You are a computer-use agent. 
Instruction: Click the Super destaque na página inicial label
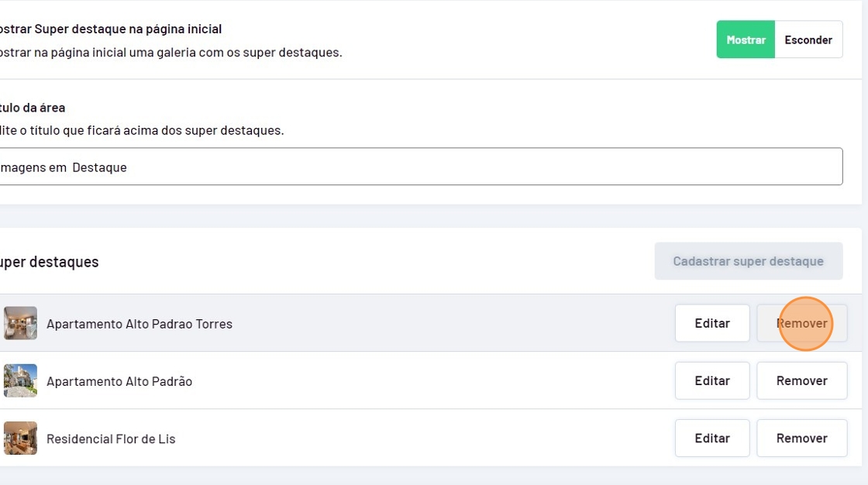pyautogui.click(x=110, y=29)
